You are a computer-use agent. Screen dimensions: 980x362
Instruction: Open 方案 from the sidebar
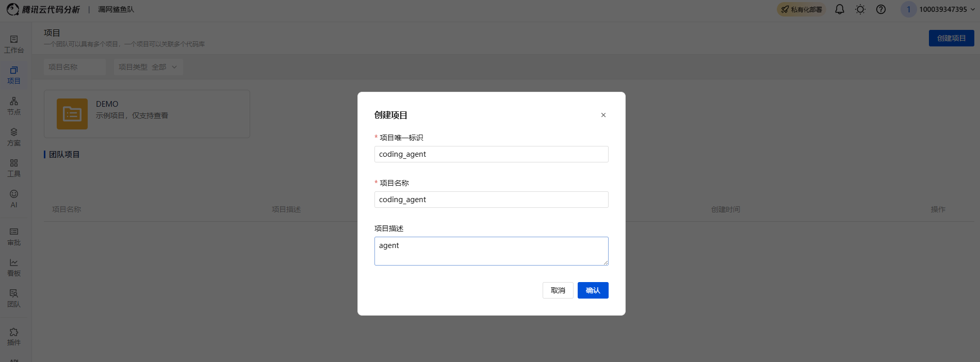coord(14,137)
